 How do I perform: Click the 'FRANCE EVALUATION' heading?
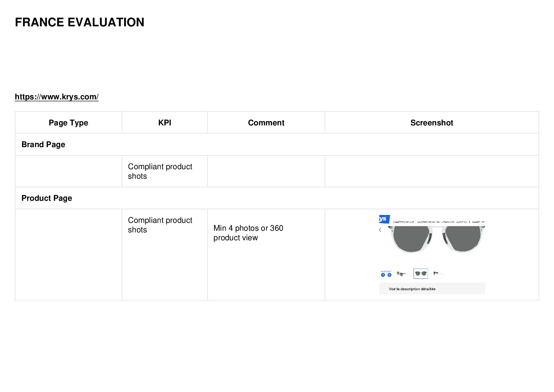tap(80, 22)
